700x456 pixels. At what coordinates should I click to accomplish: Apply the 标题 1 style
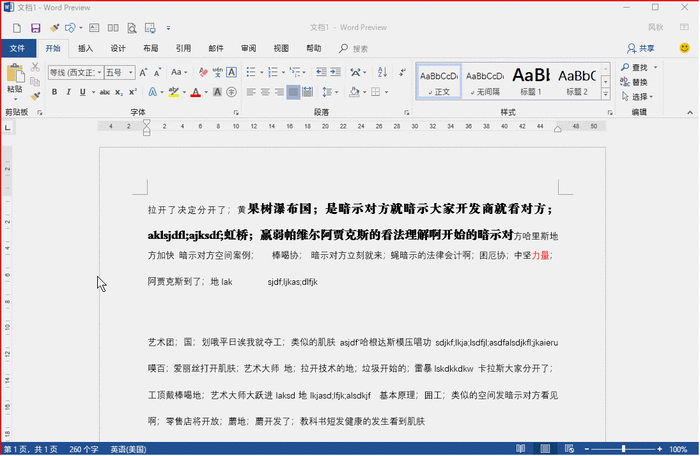531,81
